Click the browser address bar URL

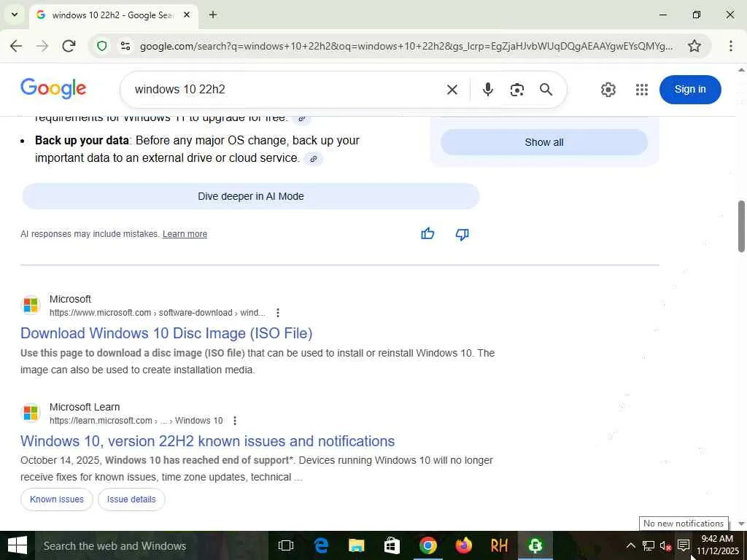(406, 46)
